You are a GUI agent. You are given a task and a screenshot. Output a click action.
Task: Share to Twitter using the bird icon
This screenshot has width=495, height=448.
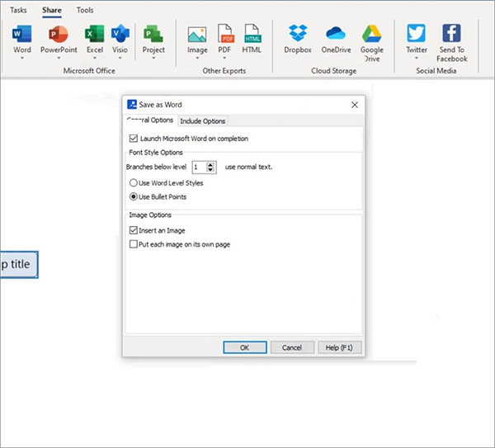click(416, 33)
